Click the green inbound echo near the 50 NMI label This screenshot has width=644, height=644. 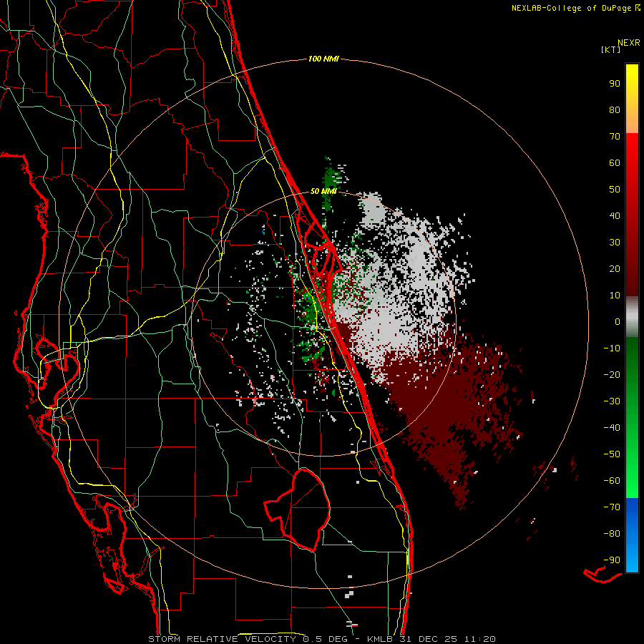[x=331, y=181]
